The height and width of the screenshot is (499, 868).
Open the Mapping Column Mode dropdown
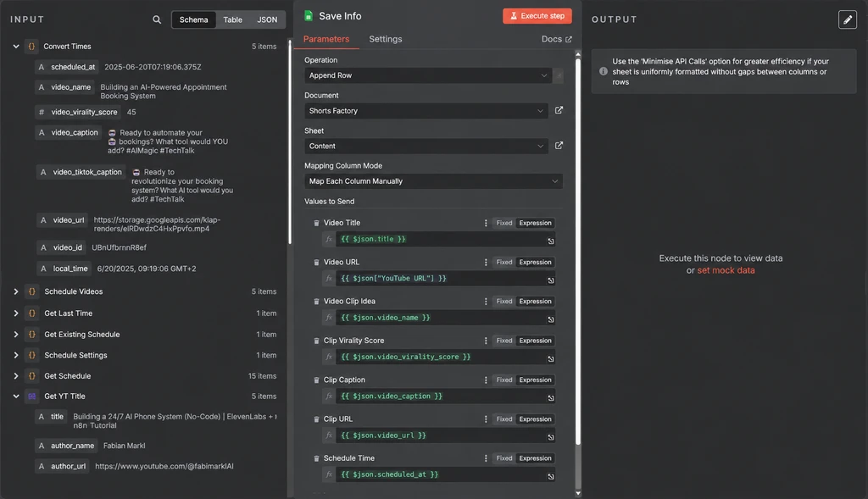[x=433, y=181]
